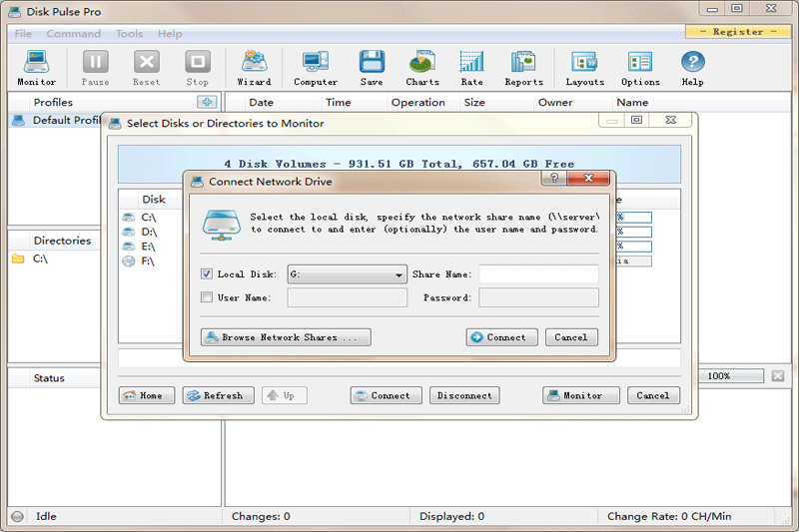Click the Default Profile icon in Profiles
The height and width of the screenshot is (532, 799).
18,121
